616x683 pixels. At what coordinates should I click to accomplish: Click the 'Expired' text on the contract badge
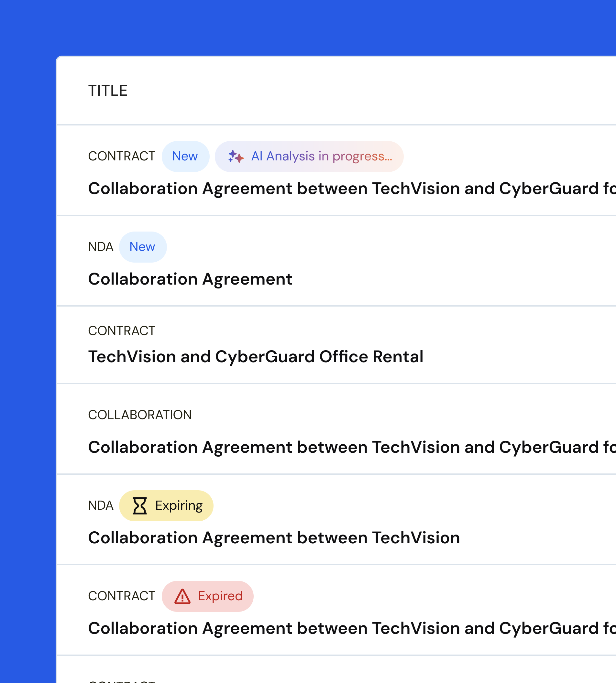pos(220,596)
